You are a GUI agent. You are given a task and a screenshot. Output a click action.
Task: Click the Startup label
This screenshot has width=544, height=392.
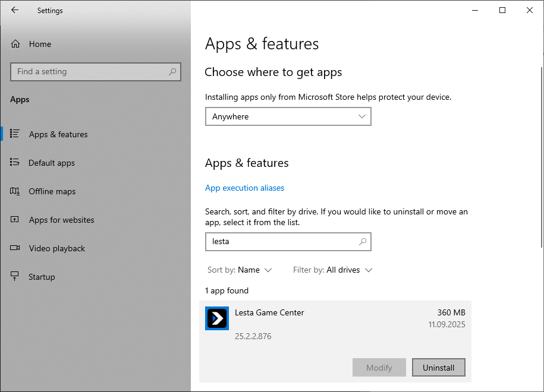[42, 277]
